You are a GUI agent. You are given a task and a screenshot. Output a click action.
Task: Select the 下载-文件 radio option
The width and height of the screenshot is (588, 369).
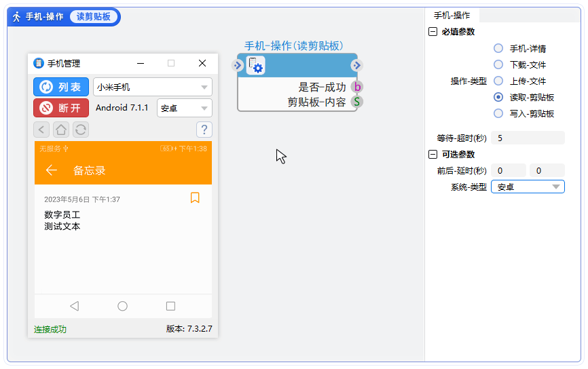click(x=498, y=65)
